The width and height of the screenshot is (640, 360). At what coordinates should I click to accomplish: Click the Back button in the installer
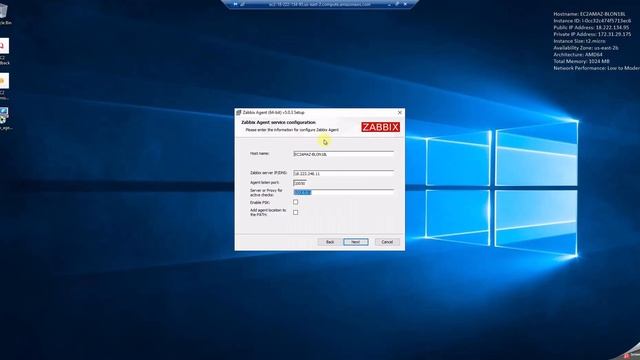[x=330, y=242]
